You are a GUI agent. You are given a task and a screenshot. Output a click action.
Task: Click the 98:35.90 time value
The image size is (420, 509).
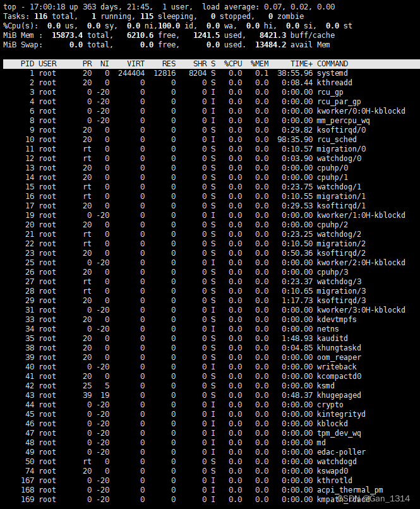[295, 140]
